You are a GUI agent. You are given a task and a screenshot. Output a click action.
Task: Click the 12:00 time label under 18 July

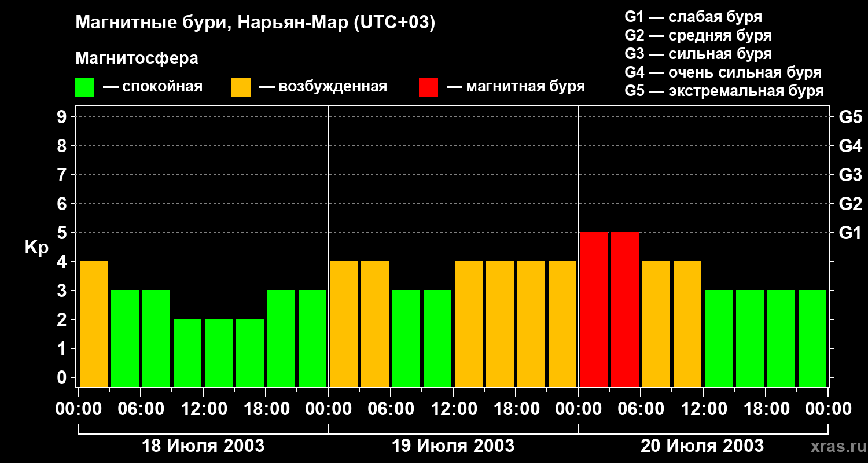click(x=203, y=409)
